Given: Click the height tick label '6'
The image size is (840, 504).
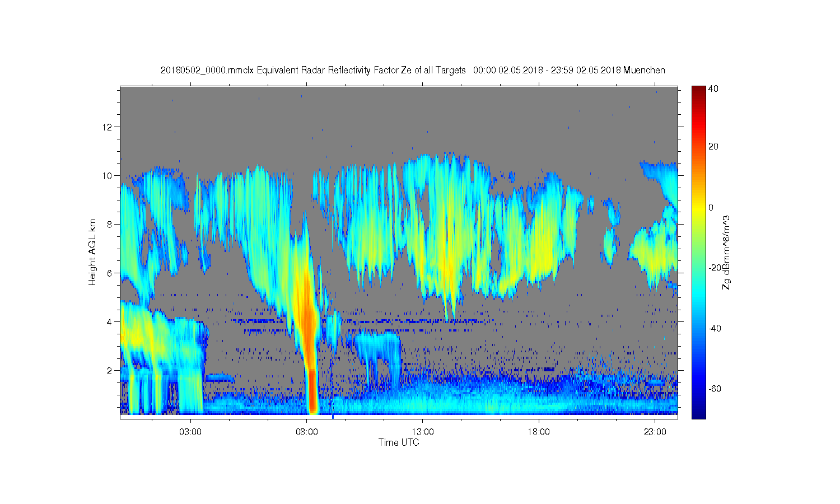Looking at the screenshot, I should point(109,273).
